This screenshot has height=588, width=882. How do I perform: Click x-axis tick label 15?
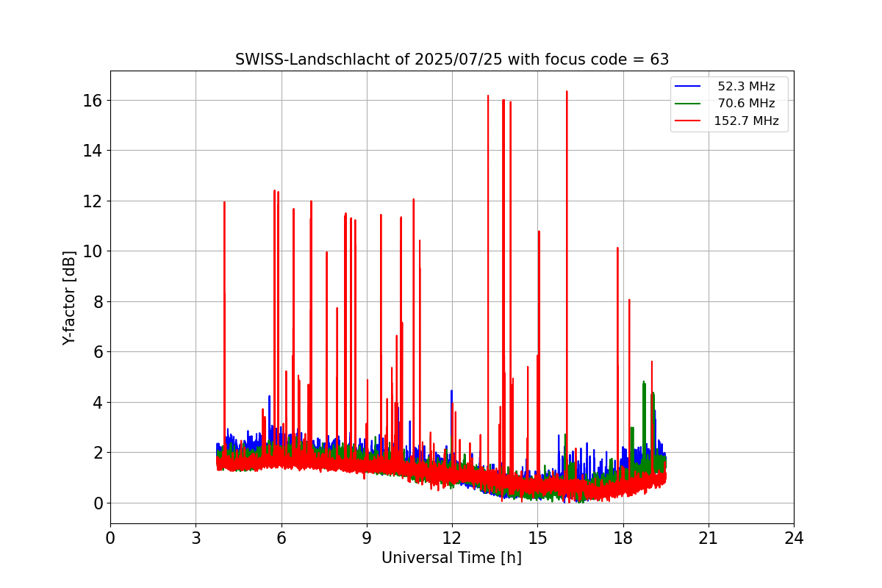pyautogui.click(x=537, y=538)
